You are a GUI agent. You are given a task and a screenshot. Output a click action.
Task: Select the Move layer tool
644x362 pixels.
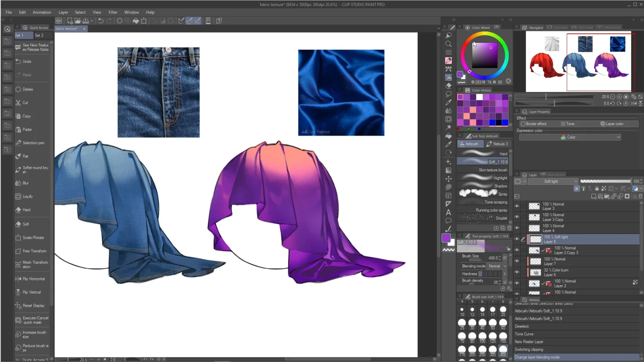click(x=448, y=179)
